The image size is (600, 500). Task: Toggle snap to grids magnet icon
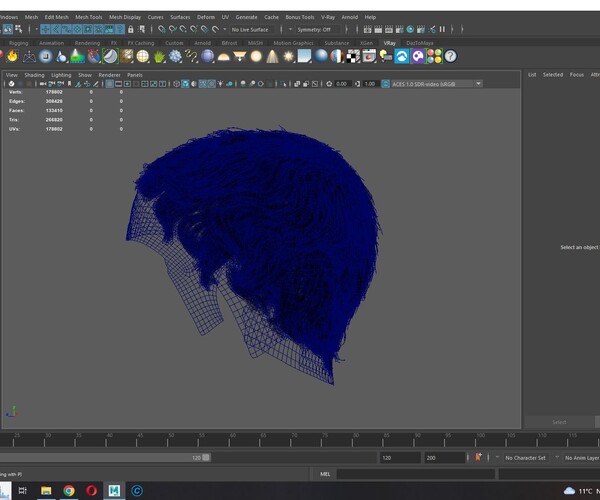[x=162, y=29]
